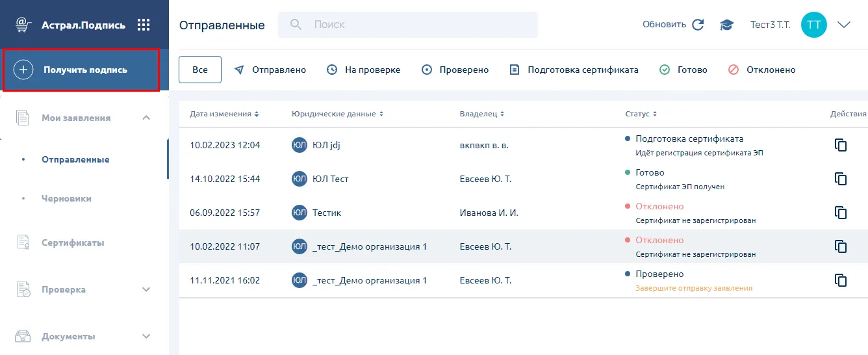Expand the user account dropdown chevron

pyautogui.click(x=844, y=25)
